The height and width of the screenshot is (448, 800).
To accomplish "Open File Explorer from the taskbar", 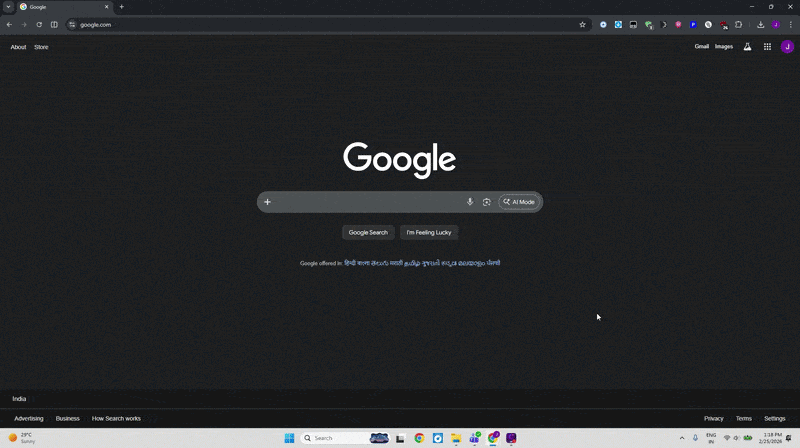I will coord(456,438).
